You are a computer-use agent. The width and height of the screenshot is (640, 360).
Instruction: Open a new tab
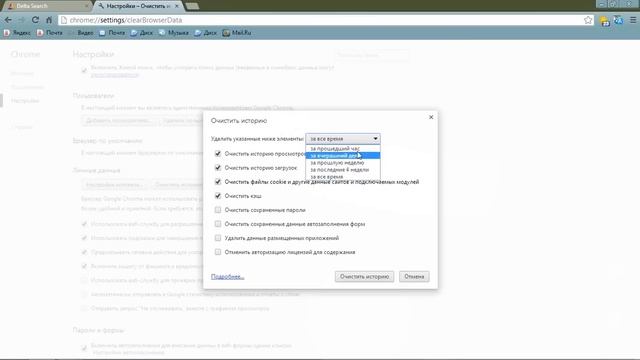coord(192,6)
